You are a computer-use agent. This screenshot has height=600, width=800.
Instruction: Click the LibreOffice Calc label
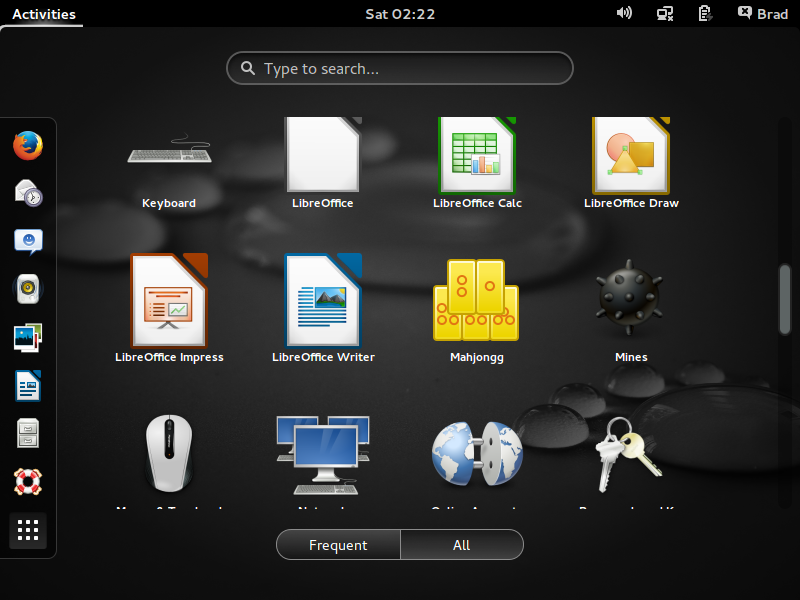pyautogui.click(x=477, y=203)
